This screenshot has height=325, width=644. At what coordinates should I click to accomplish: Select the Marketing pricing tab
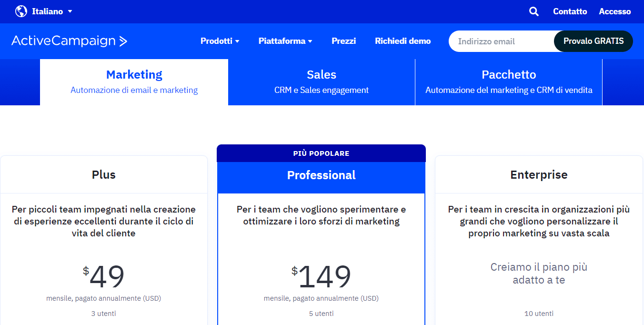click(134, 82)
